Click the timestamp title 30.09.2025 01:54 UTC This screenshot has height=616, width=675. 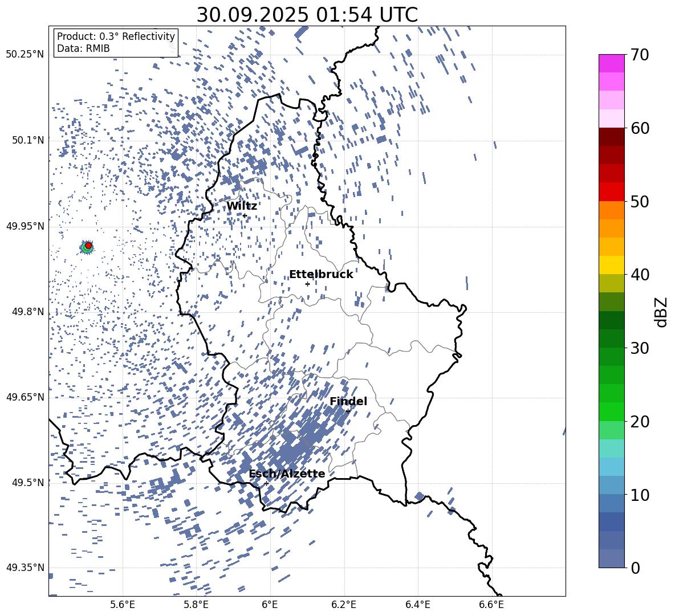coord(307,15)
